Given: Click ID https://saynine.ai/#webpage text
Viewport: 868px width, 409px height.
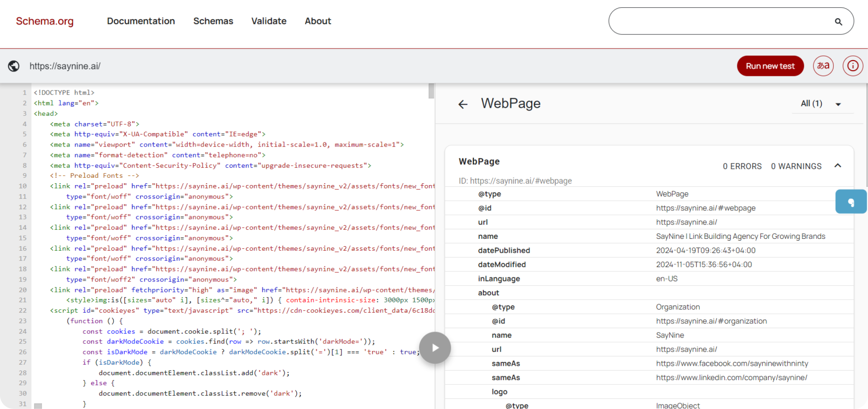Looking at the screenshot, I should tap(515, 181).
